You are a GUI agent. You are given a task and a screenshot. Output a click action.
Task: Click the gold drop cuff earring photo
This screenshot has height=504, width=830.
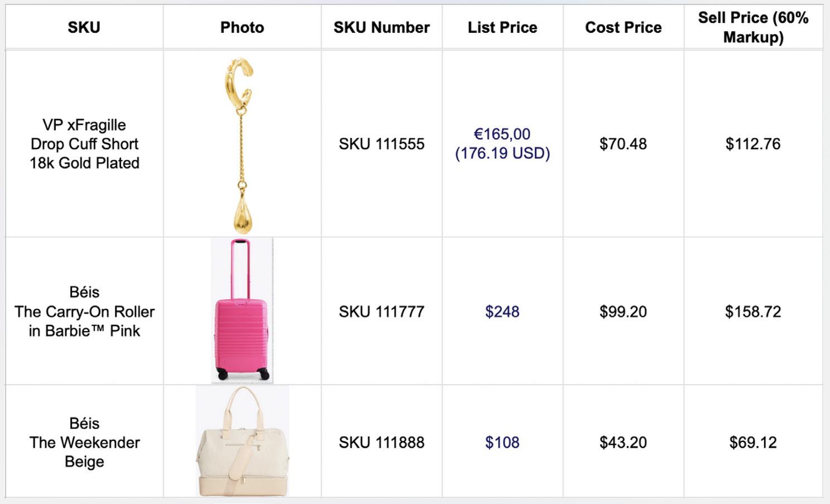point(241,144)
